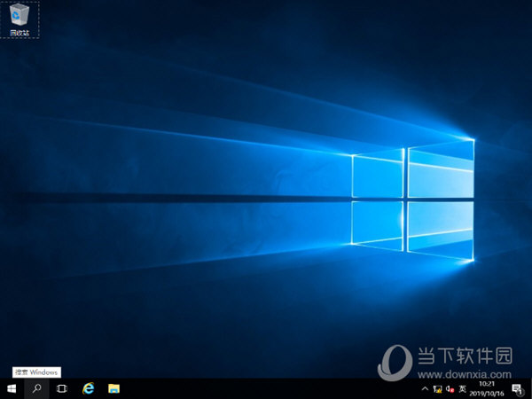Click the Show desktop strip at the taskbar edge
This screenshot has width=532, height=399.
530,389
